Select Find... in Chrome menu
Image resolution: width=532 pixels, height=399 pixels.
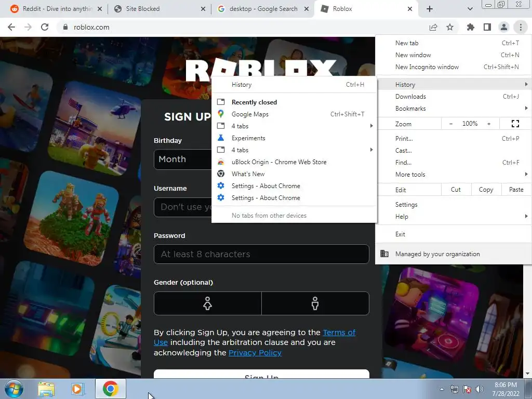click(x=454, y=163)
